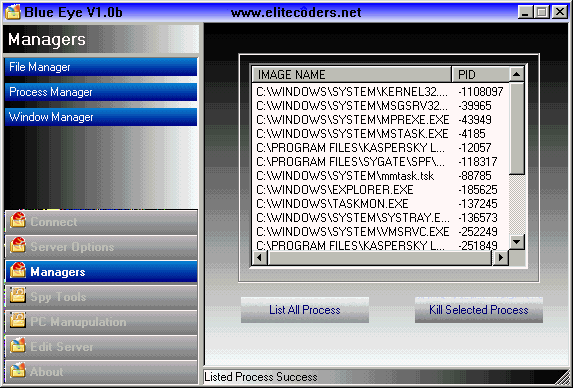
Task: Open the File Manager
Action: point(101,67)
